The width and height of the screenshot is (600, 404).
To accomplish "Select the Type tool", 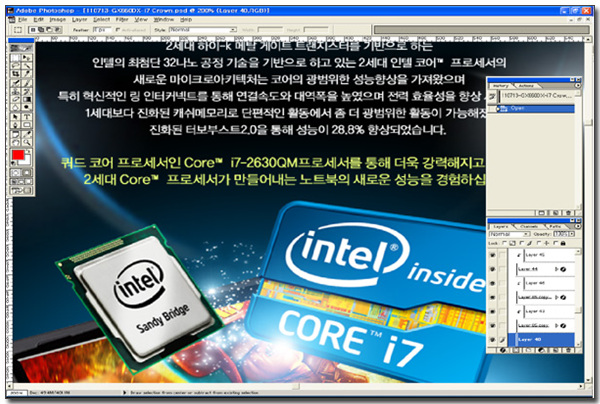I will pyautogui.click(x=27, y=116).
